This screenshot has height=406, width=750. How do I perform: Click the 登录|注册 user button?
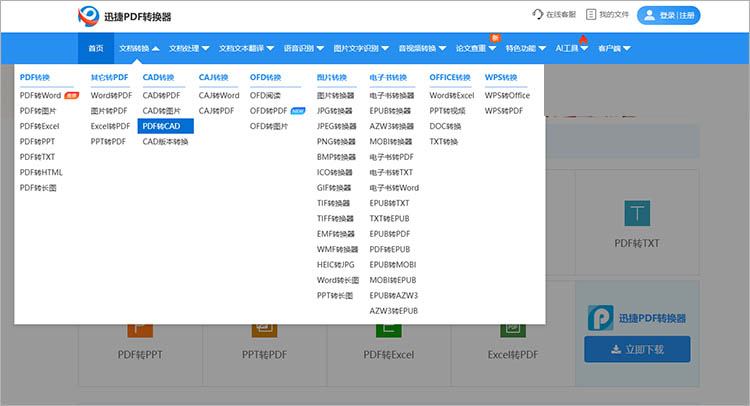668,15
